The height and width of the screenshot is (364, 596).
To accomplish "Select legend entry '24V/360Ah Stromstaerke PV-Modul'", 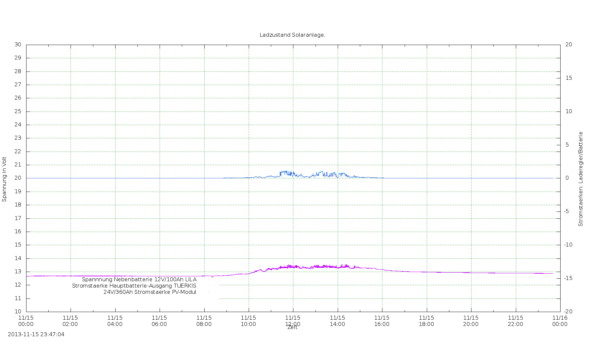I will pyautogui.click(x=150, y=292).
